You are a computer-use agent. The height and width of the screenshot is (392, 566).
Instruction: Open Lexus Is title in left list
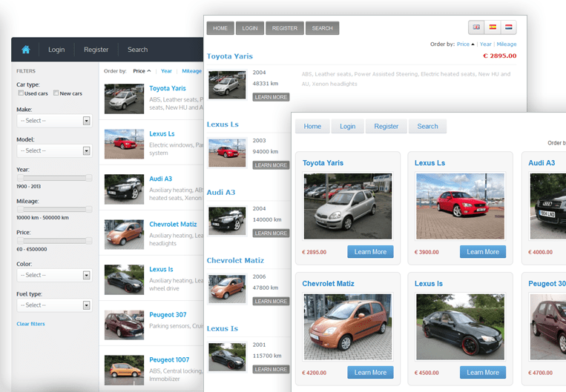tap(161, 270)
